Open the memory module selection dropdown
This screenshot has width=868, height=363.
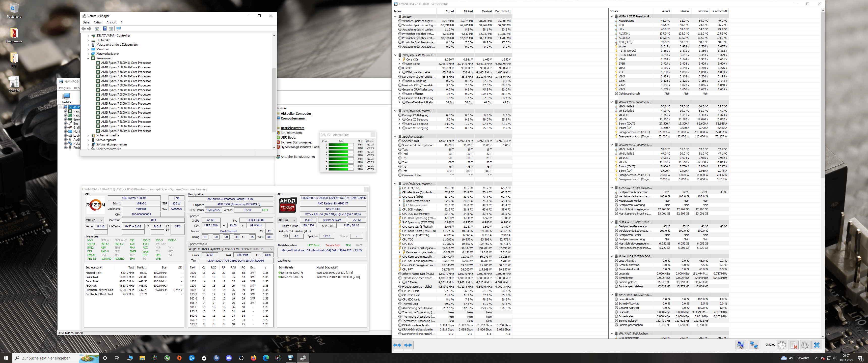[x=230, y=249]
